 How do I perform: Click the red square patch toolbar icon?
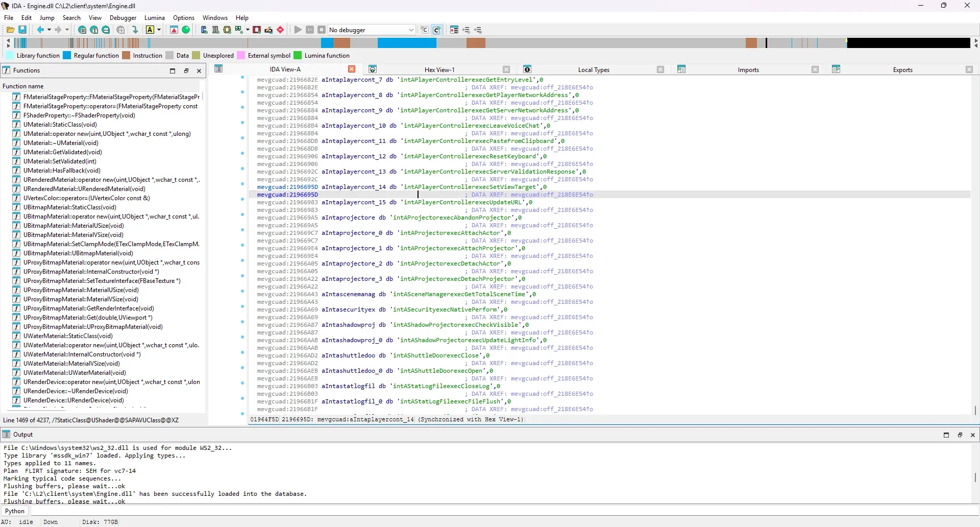[257, 30]
